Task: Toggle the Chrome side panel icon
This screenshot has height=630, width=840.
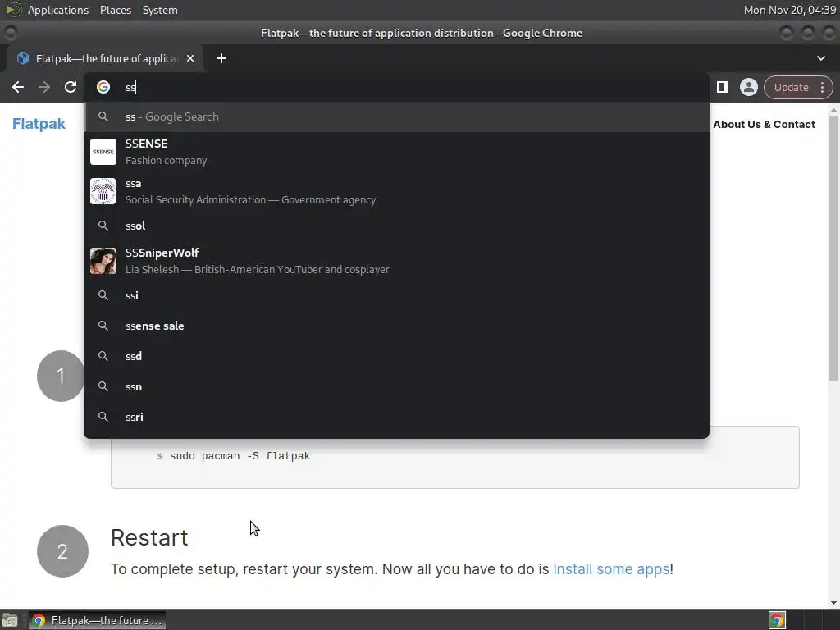Action: coord(722,87)
